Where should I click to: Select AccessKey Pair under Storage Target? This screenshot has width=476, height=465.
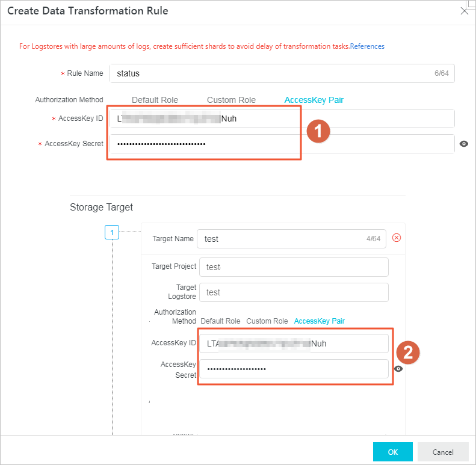320,321
